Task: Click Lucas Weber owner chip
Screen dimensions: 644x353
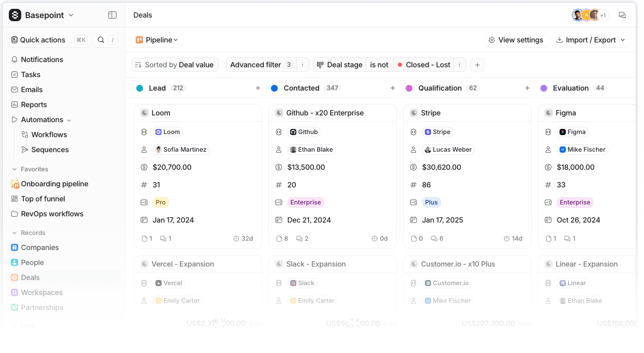Action: point(448,150)
